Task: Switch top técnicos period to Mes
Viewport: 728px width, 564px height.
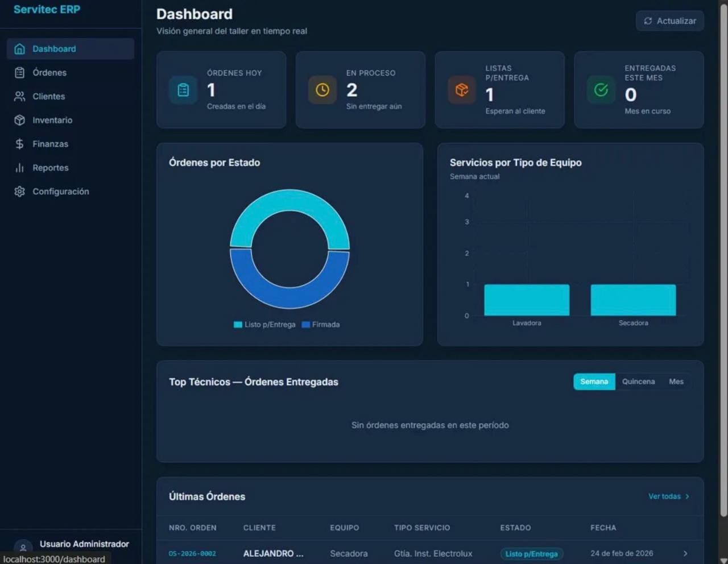Action: pyautogui.click(x=676, y=381)
